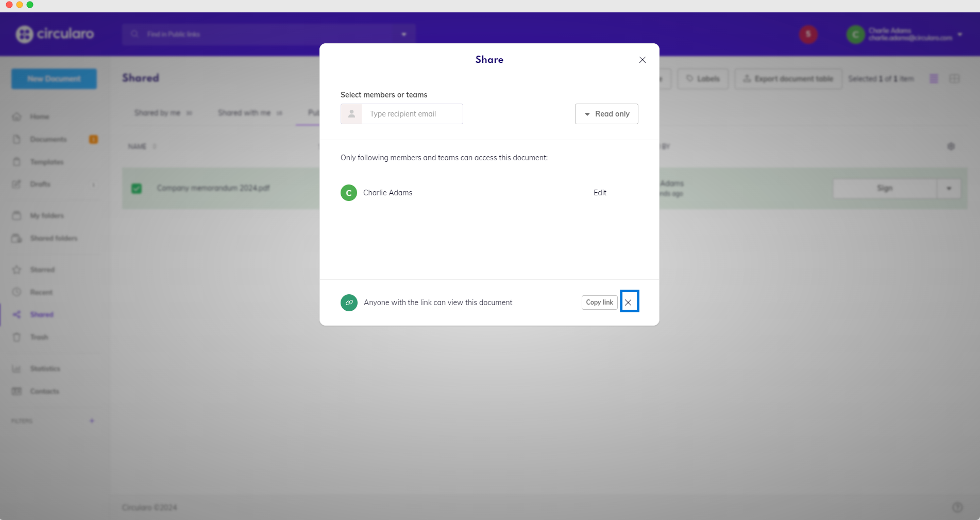The image size is (980, 520).
Task: Click the table settings gear icon
Action: [951, 146]
